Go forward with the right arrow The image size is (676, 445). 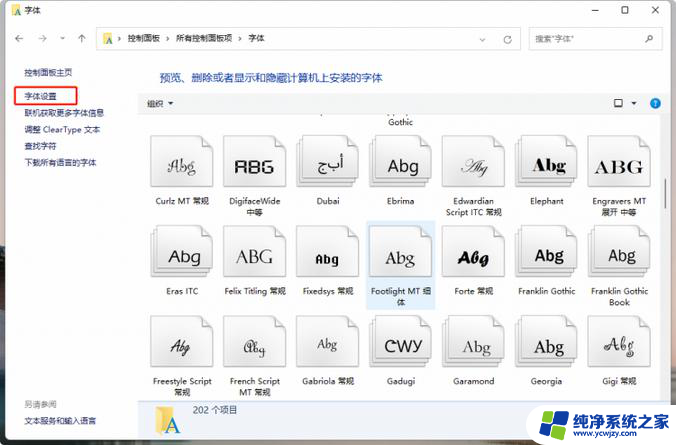42,38
